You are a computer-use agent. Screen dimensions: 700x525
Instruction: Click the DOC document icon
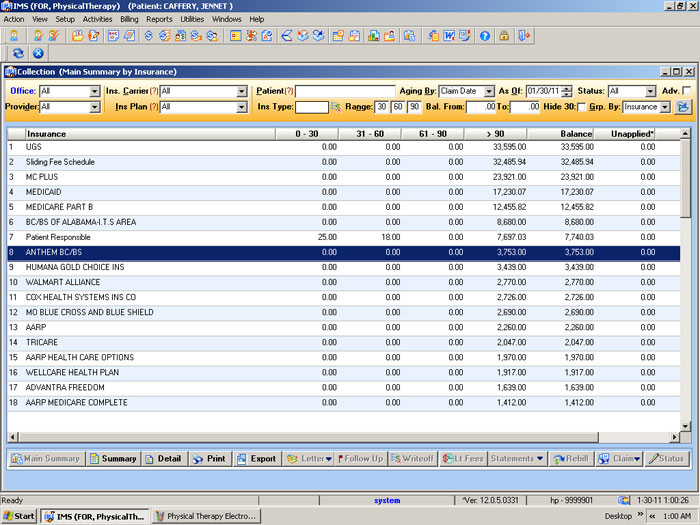(x=113, y=36)
